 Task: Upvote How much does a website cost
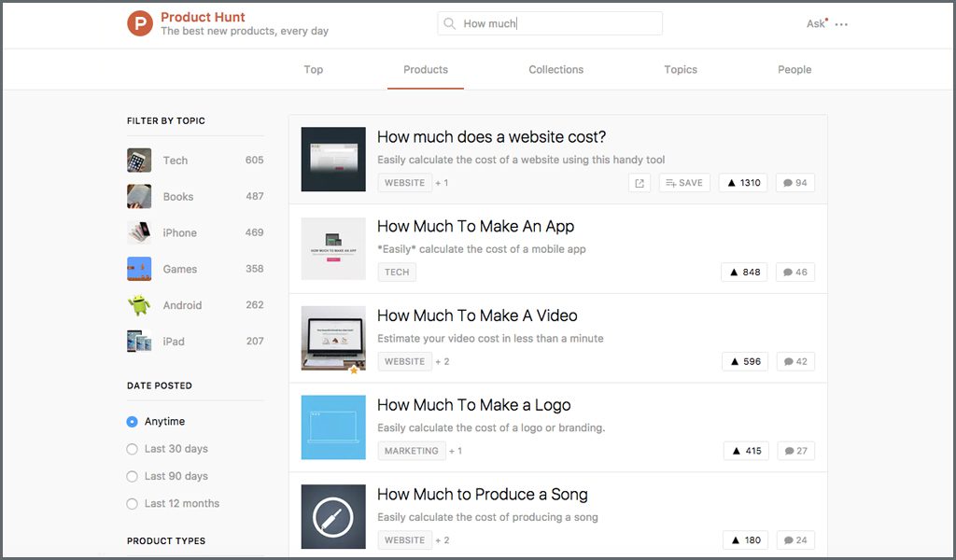[x=744, y=183]
